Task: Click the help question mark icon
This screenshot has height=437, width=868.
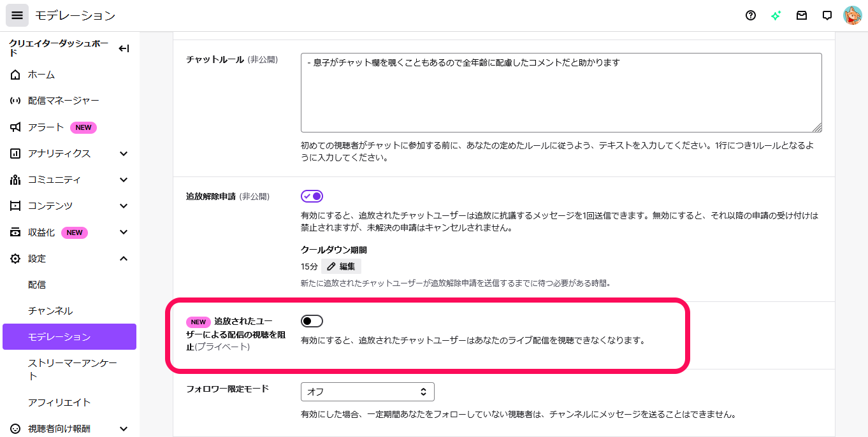Action: click(x=751, y=15)
